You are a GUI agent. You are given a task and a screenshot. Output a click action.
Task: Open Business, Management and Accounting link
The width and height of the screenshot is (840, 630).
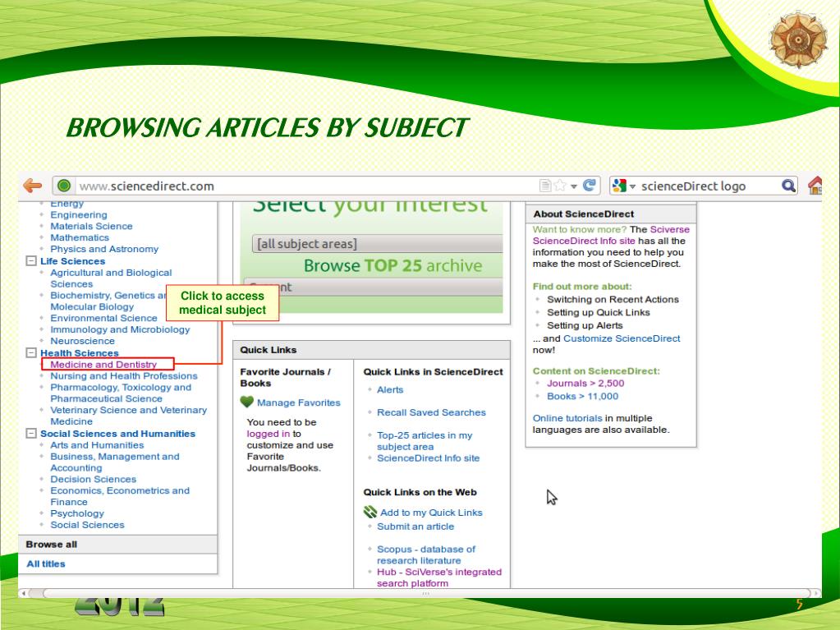[115, 462]
